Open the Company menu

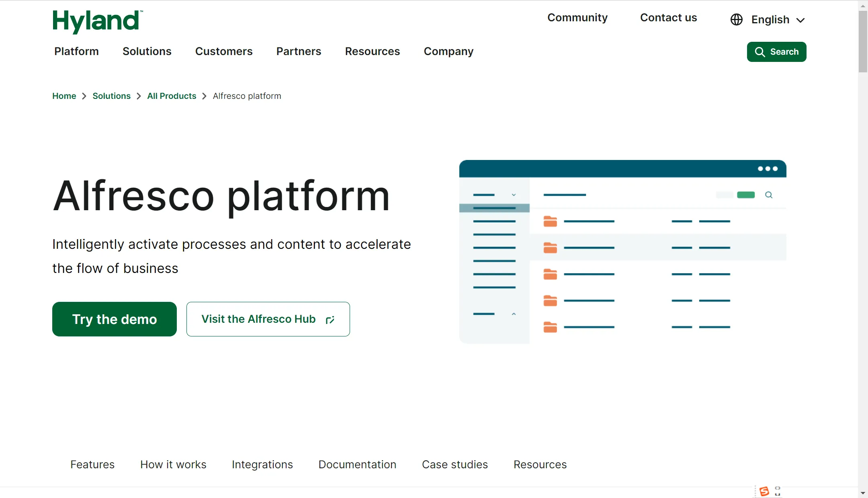point(448,51)
